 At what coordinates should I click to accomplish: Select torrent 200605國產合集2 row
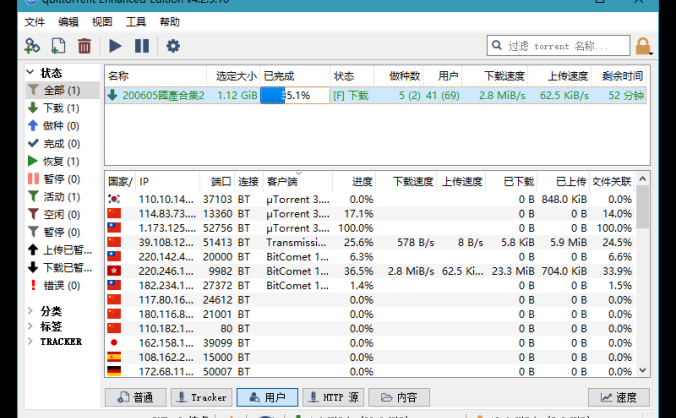point(376,95)
